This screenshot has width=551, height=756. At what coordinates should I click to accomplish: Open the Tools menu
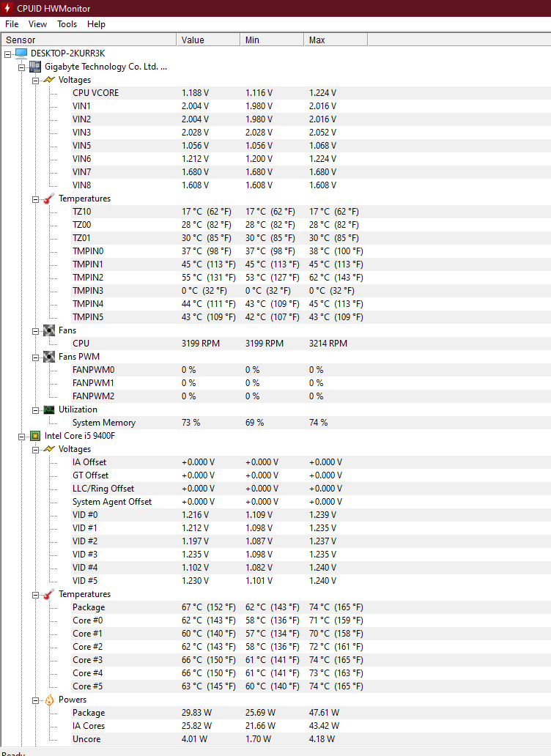tap(67, 24)
